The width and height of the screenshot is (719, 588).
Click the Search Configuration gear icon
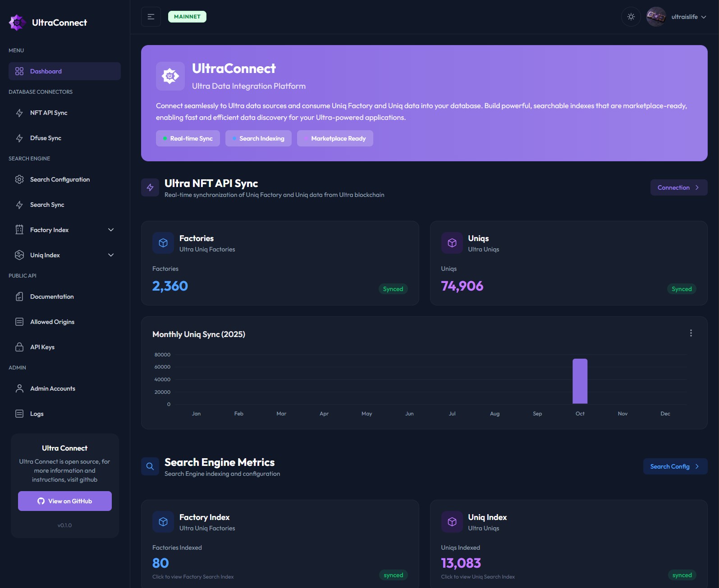coord(19,179)
